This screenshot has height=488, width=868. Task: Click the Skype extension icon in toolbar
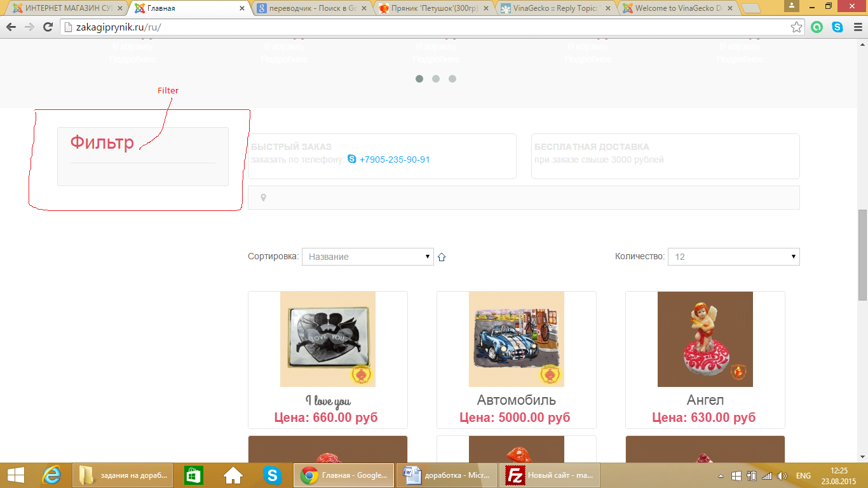click(x=837, y=27)
